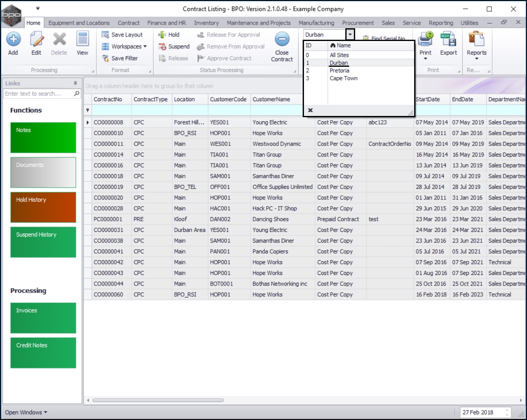Select Durban in the site list
This screenshot has height=420, width=527.
[x=359, y=63]
